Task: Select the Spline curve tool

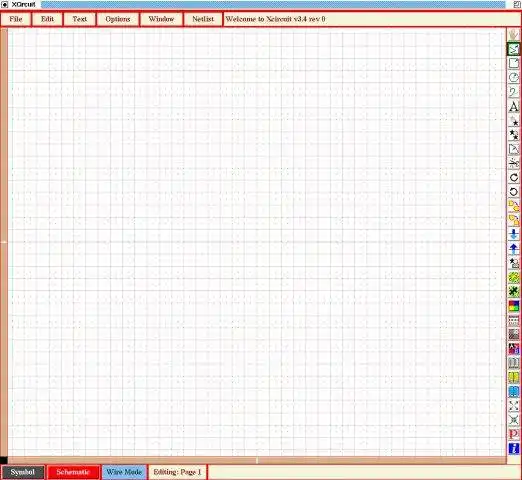Action: coord(514,92)
